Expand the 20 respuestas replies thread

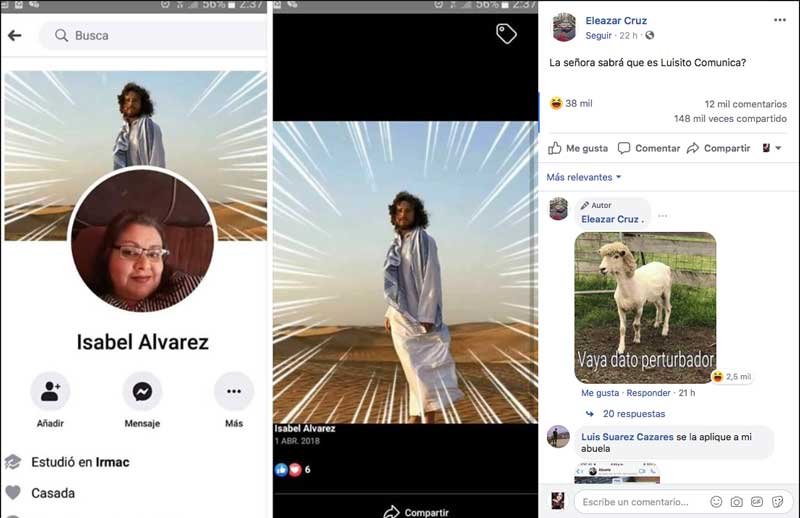[x=633, y=413]
